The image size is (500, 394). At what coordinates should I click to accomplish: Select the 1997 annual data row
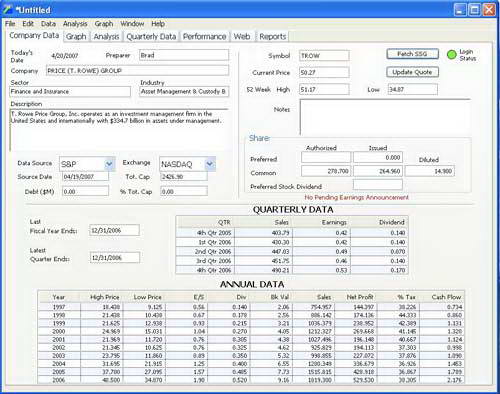tap(251, 307)
